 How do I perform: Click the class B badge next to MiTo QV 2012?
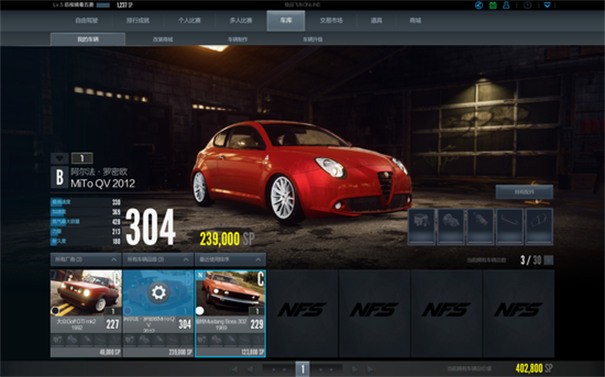coord(60,177)
